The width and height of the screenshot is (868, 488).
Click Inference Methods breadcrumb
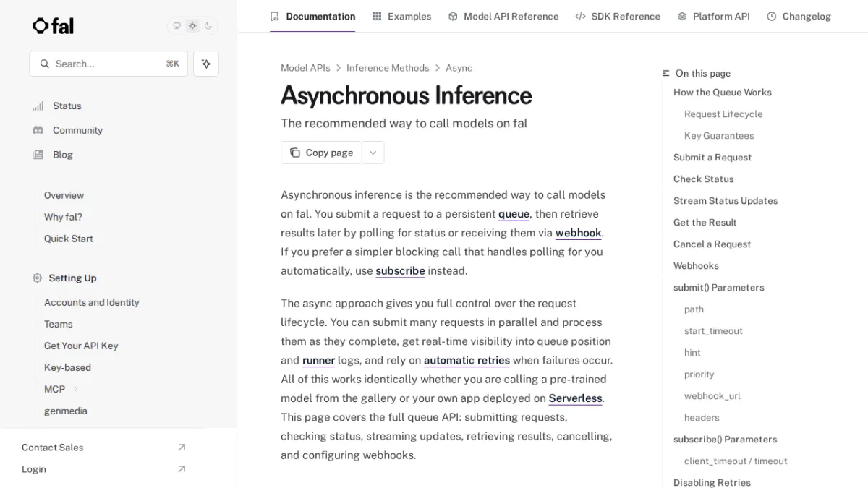click(x=388, y=68)
